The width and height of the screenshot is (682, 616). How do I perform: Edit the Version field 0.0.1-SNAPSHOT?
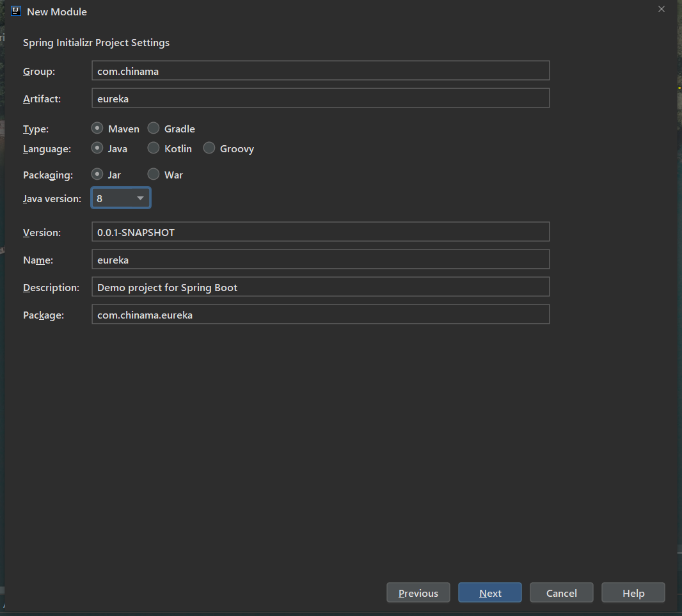[321, 232]
